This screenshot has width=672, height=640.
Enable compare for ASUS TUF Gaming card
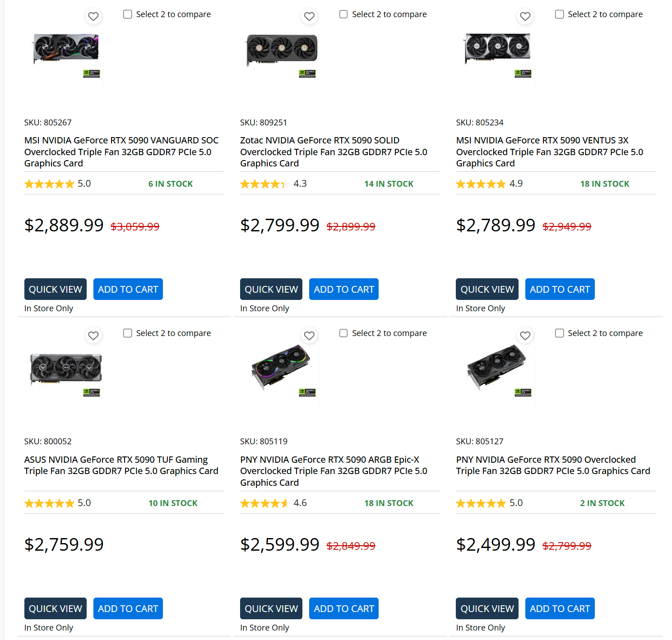click(x=128, y=333)
